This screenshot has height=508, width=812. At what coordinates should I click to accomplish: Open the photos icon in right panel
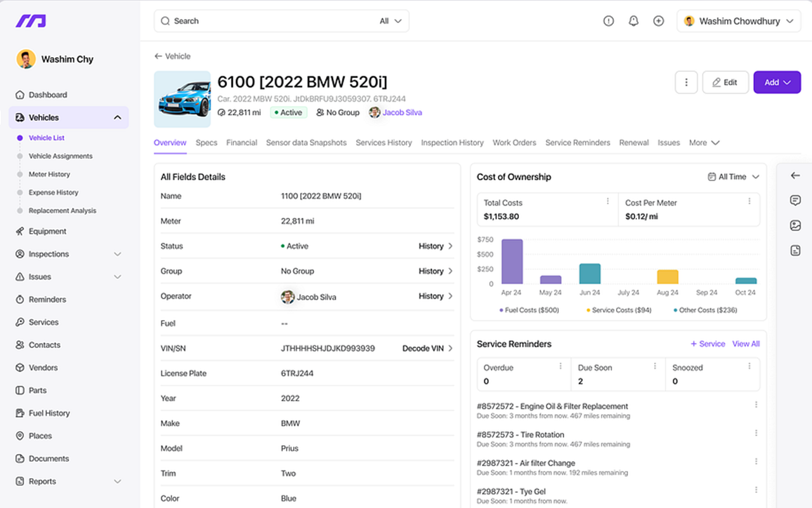coord(796,225)
